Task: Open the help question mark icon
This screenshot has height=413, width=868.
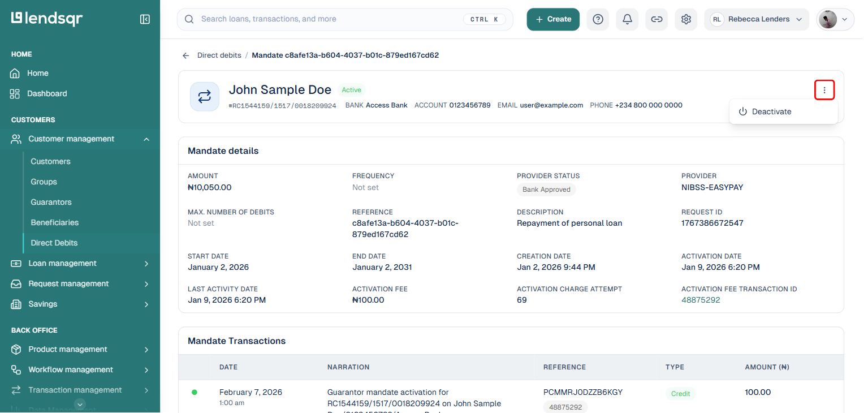Action: pos(598,19)
